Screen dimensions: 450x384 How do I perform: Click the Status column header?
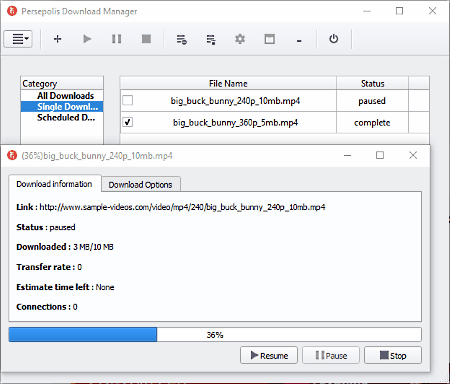(x=373, y=83)
